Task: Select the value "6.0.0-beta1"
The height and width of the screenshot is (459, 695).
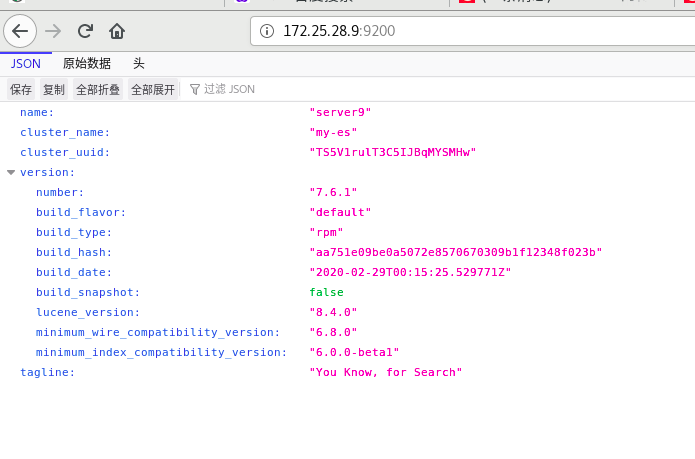Action: click(354, 352)
